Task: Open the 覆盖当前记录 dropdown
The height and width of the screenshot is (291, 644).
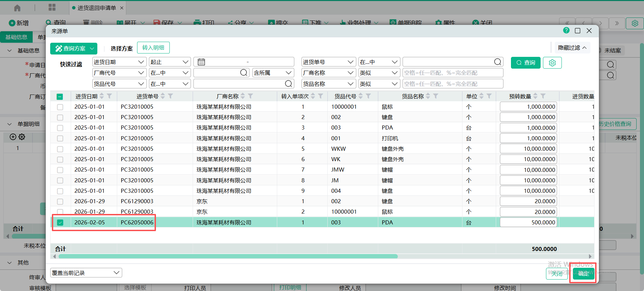Action: click(86, 273)
